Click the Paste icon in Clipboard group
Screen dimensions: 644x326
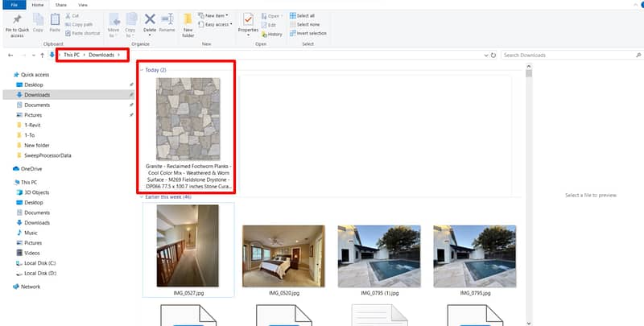55,22
